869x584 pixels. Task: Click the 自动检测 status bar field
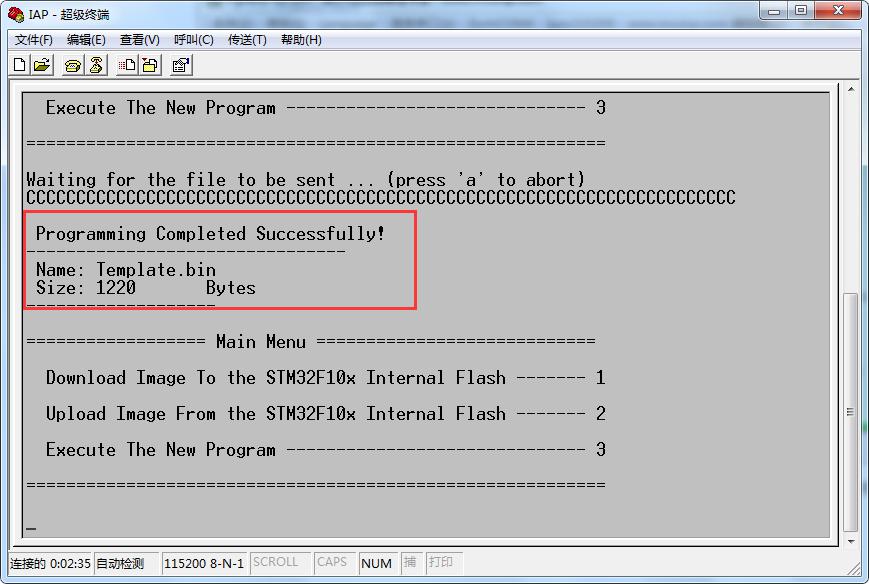click(126, 563)
